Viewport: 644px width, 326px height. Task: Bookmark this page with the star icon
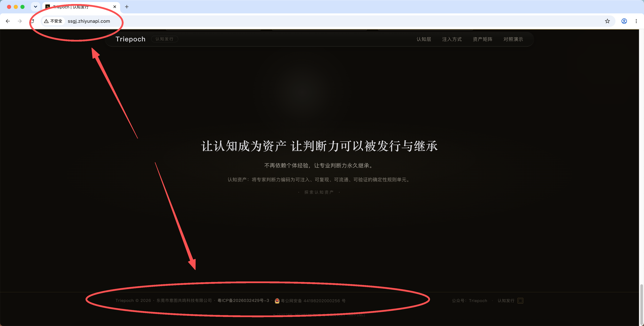(607, 21)
